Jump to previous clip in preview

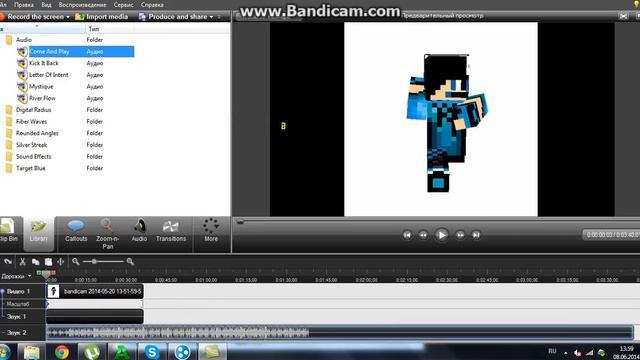click(x=407, y=235)
